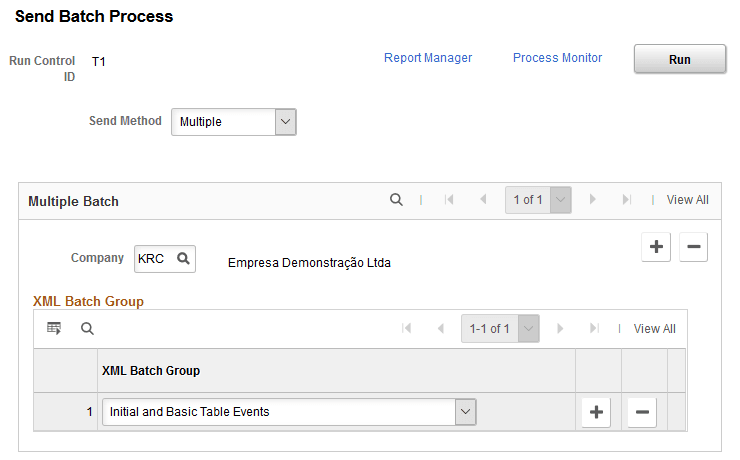Go to last Multiple Batch row
740x460 pixels.
627,200
